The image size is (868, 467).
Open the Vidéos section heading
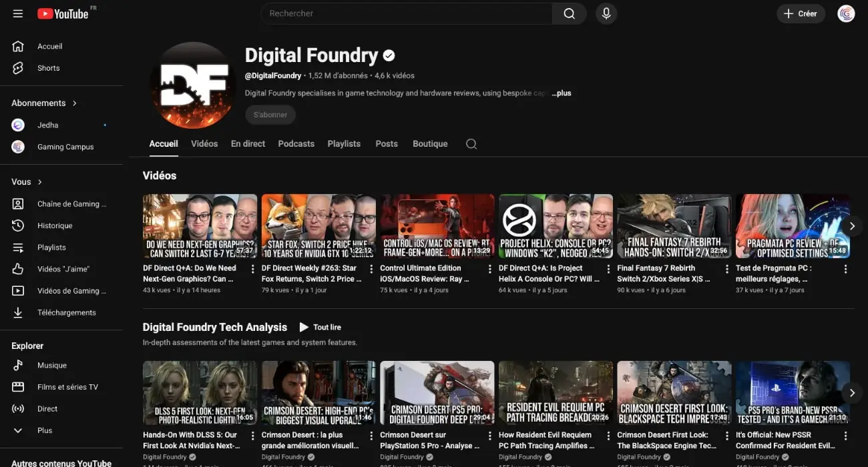pos(160,176)
